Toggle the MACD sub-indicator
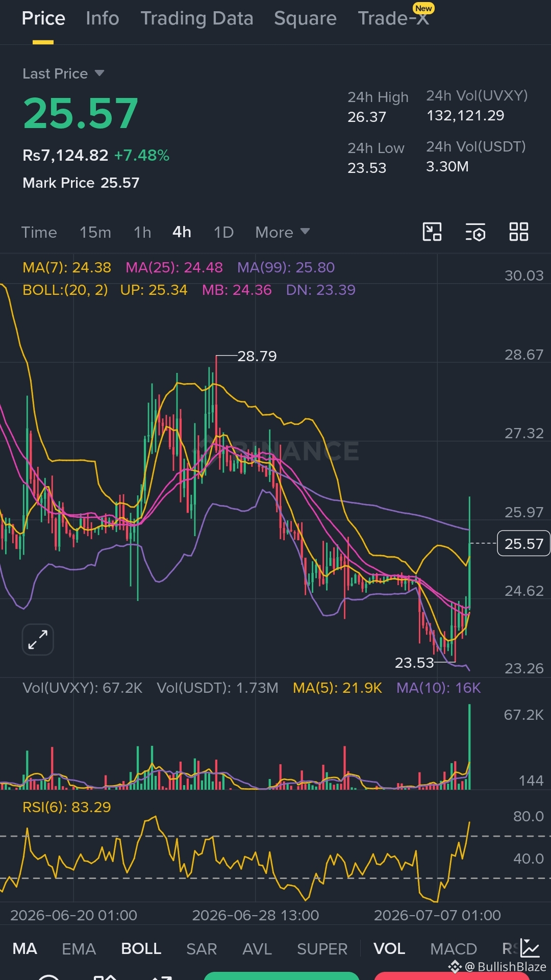This screenshot has height=980, width=551. (454, 948)
